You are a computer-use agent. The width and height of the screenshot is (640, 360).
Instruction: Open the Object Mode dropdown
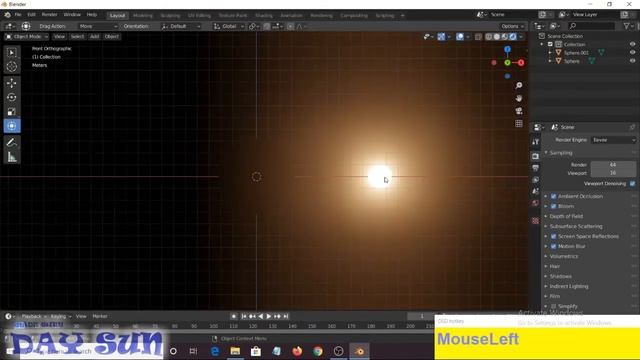tap(27, 37)
